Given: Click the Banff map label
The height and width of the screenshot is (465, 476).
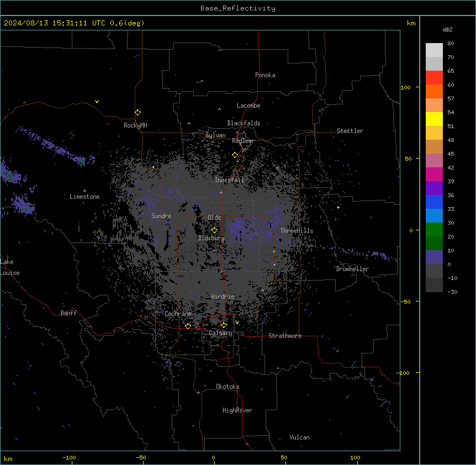Looking at the screenshot, I should point(68,313).
